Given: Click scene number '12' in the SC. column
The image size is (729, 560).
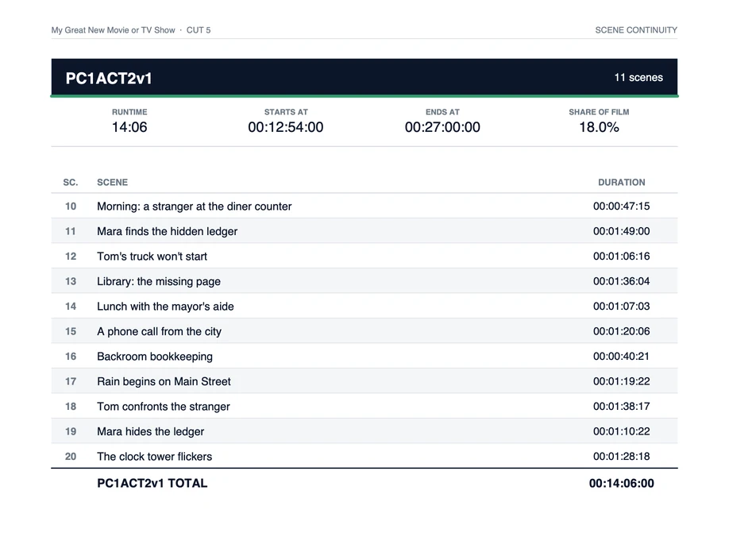Looking at the screenshot, I should coord(71,257).
